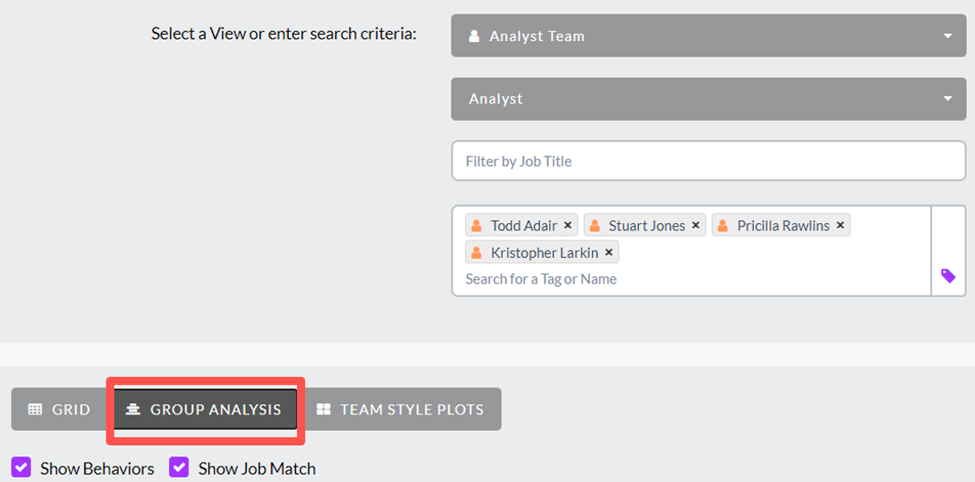This screenshot has width=975, height=482.
Task: Remove the Stuart Jones tag
Action: tap(696, 226)
